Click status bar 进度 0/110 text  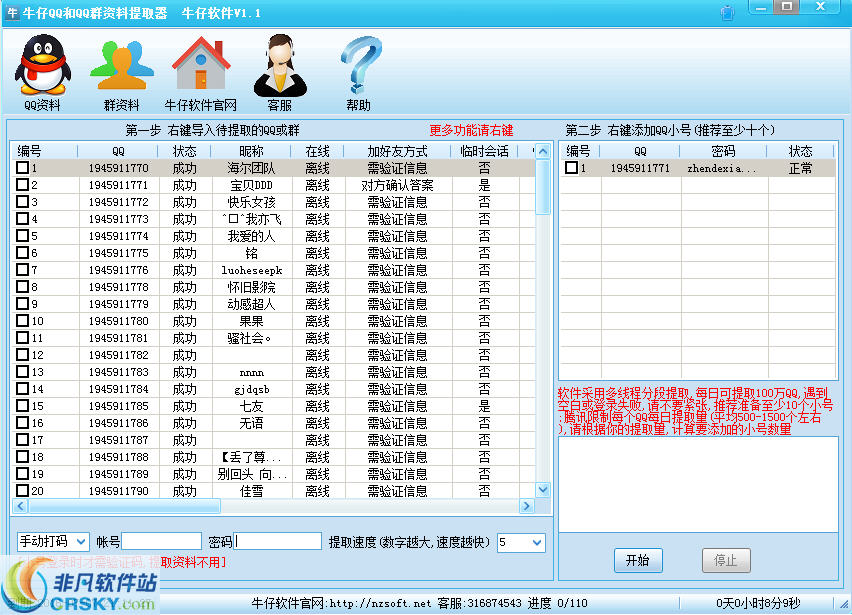tap(557, 603)
